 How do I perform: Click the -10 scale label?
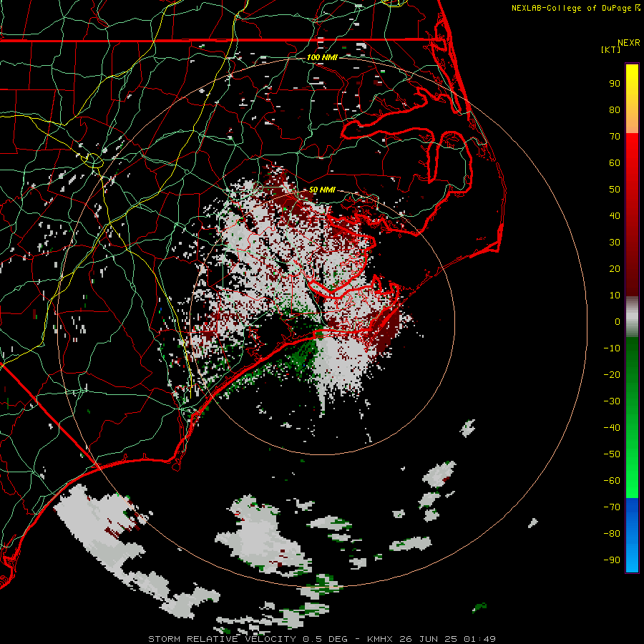(612, 348)
